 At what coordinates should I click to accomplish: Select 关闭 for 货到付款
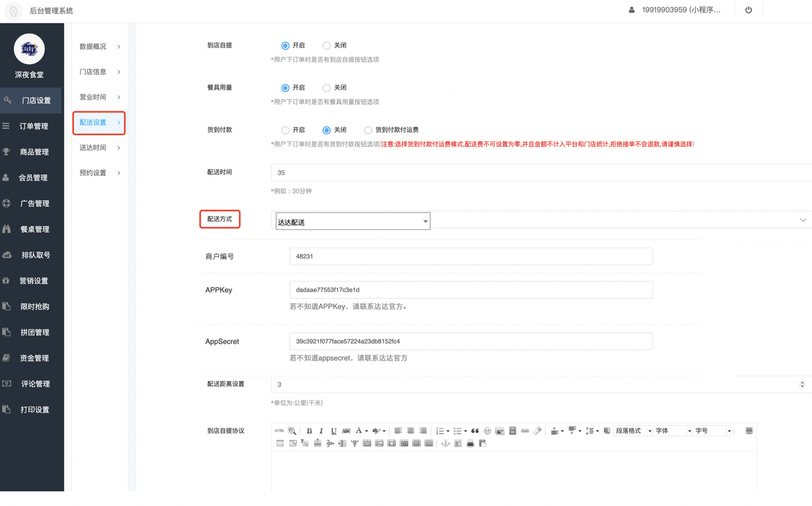tap(326, 130)
